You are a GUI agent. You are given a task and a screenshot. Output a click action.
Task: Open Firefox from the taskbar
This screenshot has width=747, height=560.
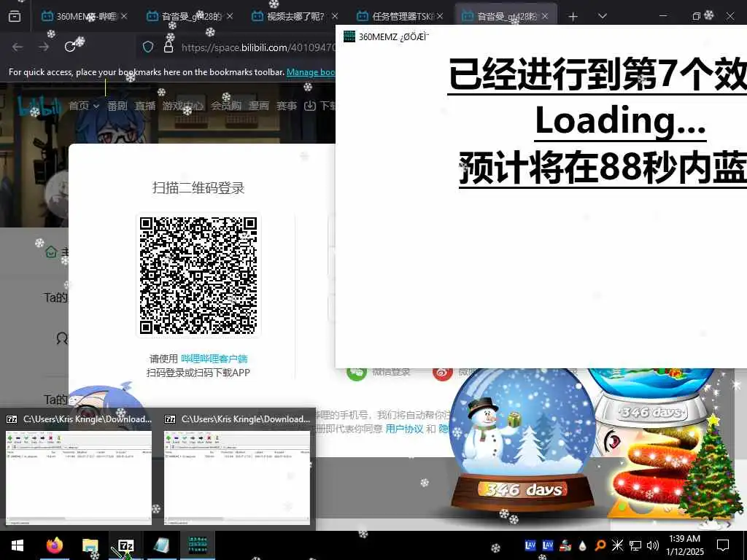(55, 545)
